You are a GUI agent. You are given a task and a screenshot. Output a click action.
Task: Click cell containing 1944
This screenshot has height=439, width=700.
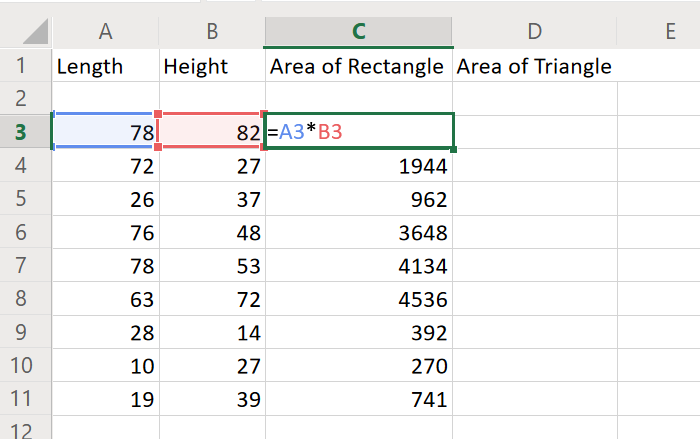click(358, 167)
